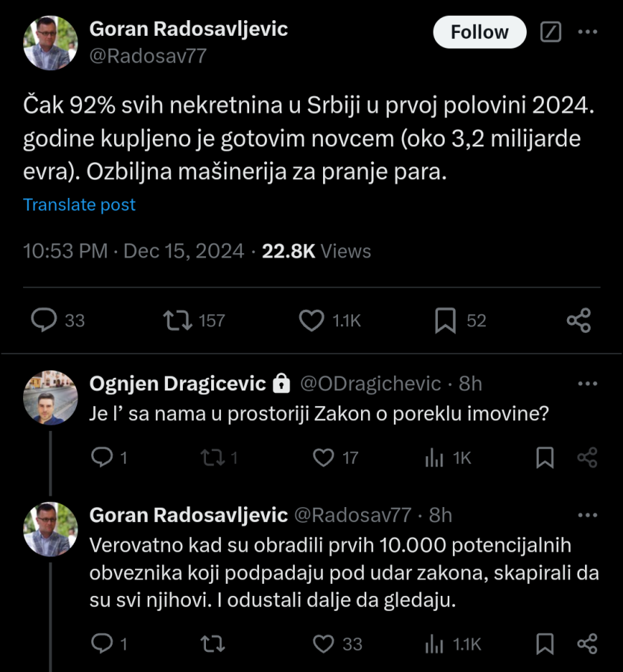The width and height of the screenshot is (623, 672).
Task: Like the main post with 1.1K likes
Action: (311, 320)
